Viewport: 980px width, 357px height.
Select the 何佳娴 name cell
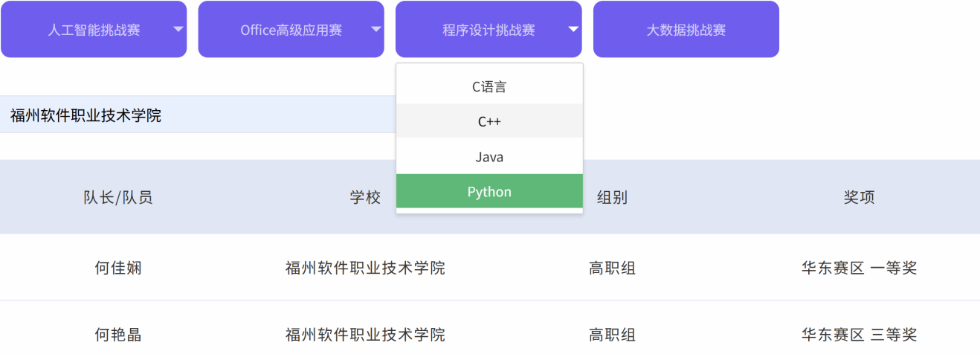click(x=118, y=268)
